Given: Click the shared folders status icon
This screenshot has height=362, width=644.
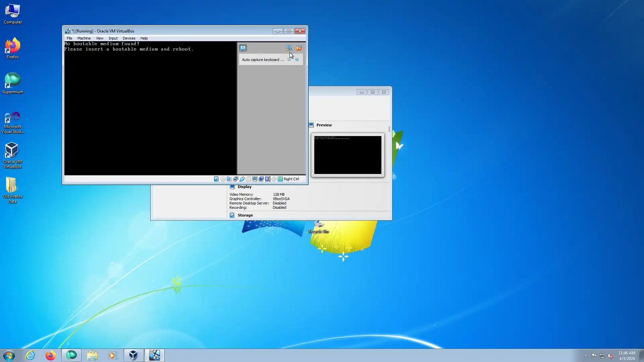Looking at the screenshot, I should pos(248,179).
